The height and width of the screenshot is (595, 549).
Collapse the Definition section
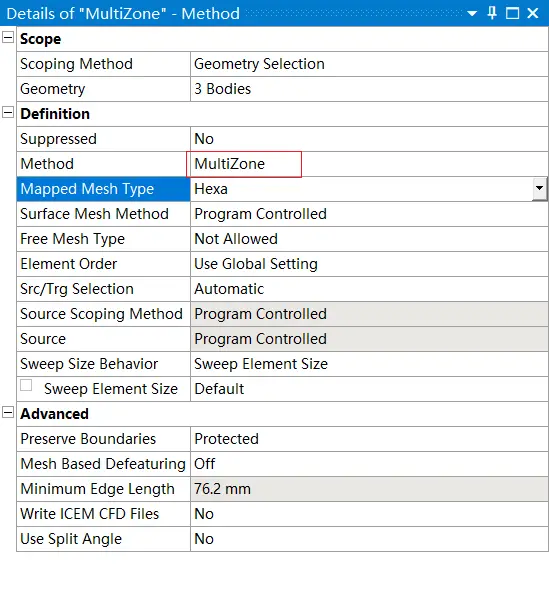click(x=8, y=112)
